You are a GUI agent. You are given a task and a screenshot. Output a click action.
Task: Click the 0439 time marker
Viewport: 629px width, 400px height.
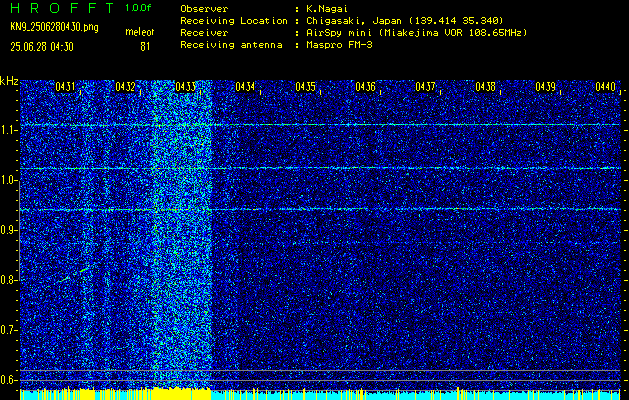(546, 87)
